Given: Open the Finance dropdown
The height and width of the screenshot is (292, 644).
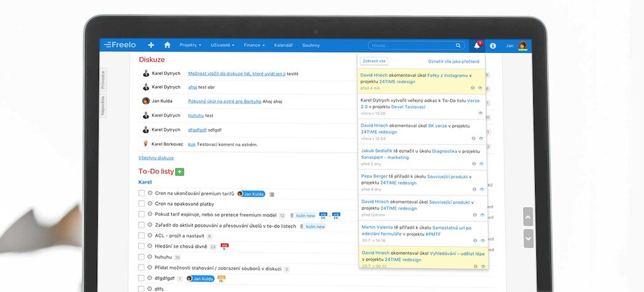Looking at the screenshot, I should point(254,45).
